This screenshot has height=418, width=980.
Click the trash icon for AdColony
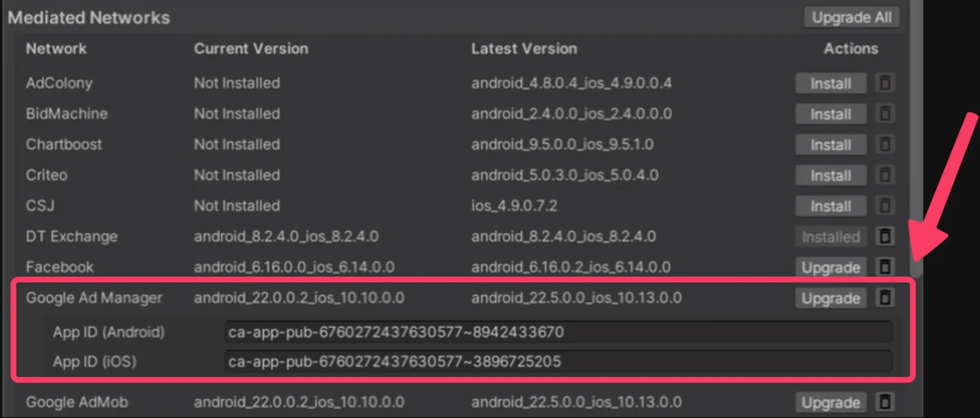(x=885, y=83)
